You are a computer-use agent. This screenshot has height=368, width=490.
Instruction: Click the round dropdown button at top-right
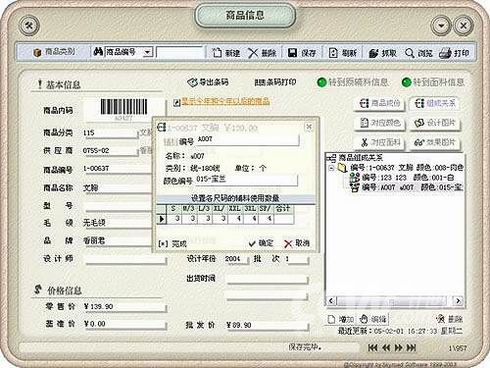pyautogui.click(x=441, y=26)
